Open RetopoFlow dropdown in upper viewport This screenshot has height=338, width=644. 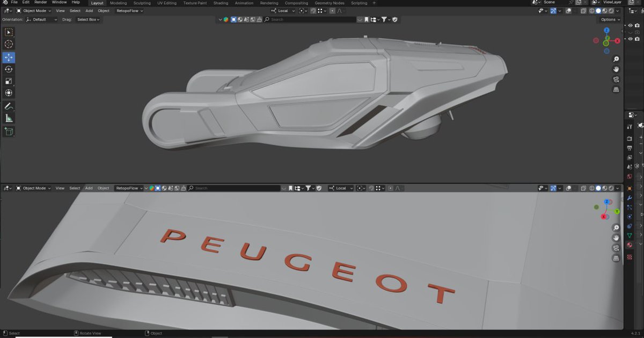click(129, 11)
